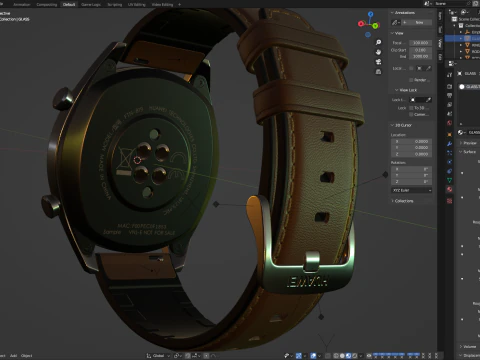
Task: Open the Scene properties tab icon
Action: [450, 114]
